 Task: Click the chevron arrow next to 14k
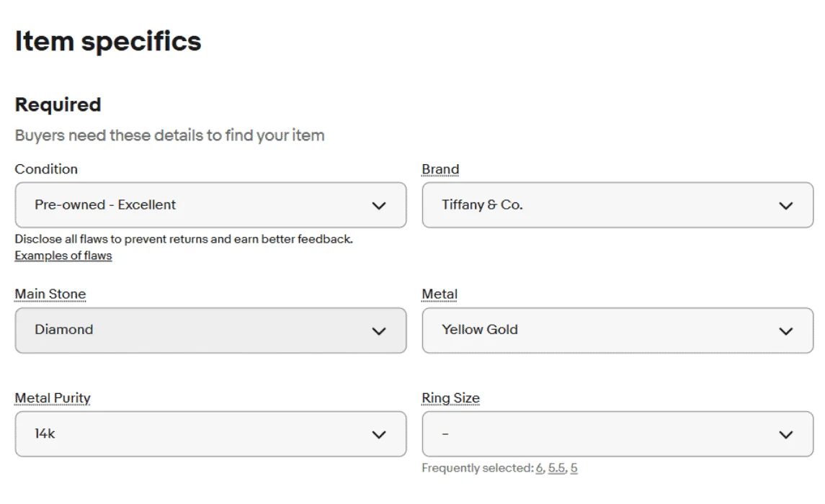pos(378,435)
